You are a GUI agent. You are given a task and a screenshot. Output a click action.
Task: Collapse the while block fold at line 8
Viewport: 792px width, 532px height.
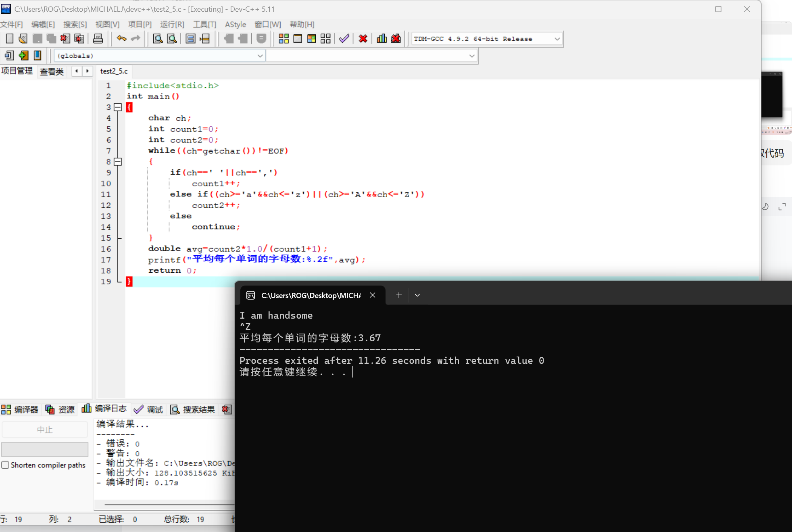click(x=118, y=162)
